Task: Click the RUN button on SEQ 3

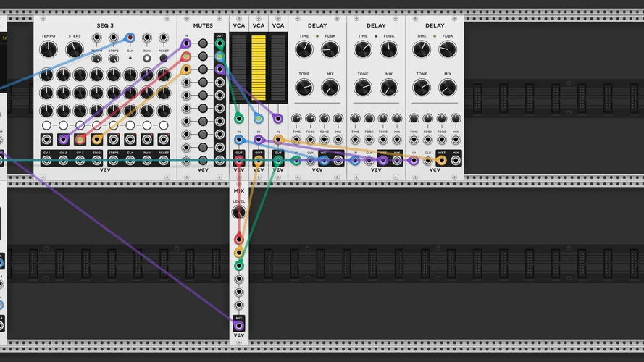Action: [147, 59]
